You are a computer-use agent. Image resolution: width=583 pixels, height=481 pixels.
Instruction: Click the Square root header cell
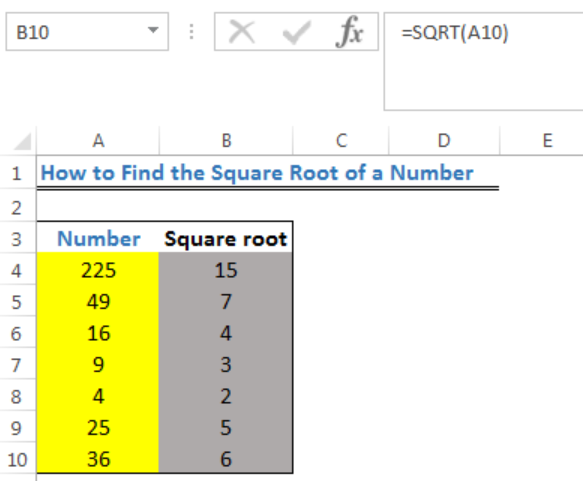(226, 238)
